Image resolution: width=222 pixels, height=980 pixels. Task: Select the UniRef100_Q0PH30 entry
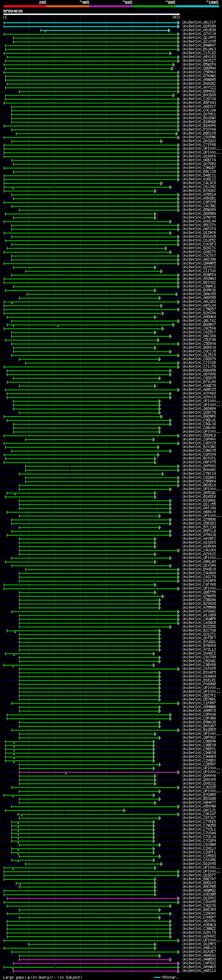[199, 466]
